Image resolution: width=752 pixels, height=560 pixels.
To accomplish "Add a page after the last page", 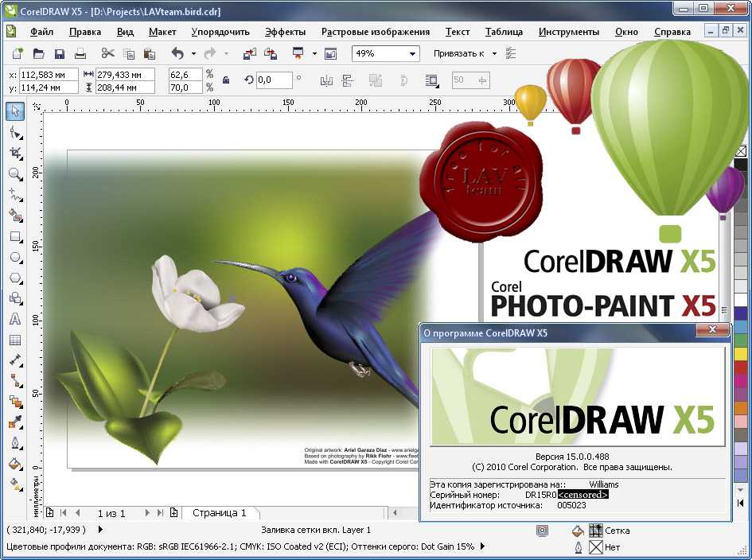I will pos(173,513).
